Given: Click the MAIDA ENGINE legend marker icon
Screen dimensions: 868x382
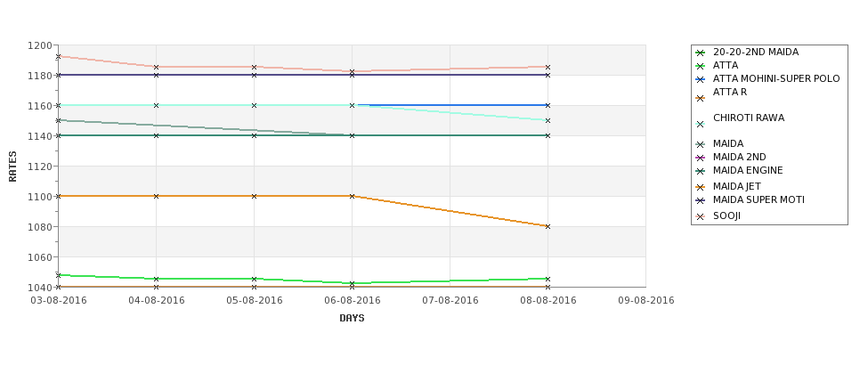Looking at the screenshot, I should [x=701, y=171].
